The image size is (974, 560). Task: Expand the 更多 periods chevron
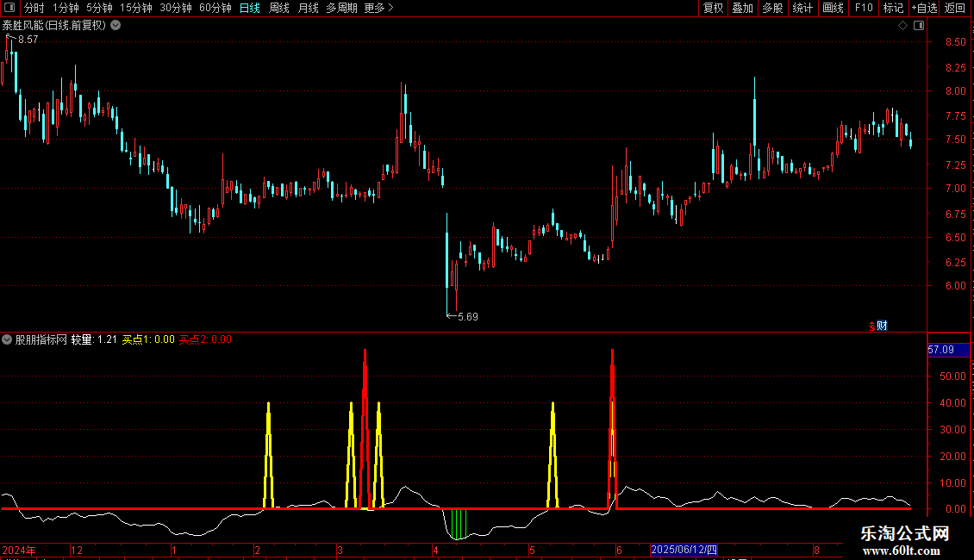[x=390, y=8]
